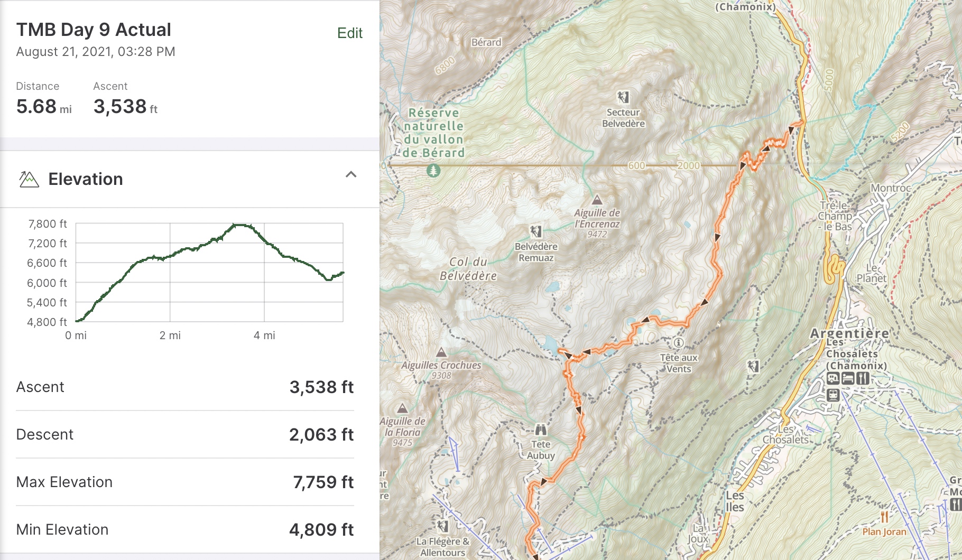This screenshot has width=962, height=560.
Task: Click the Tete Aubuy binoculars viewpoint icon
Action: (x=541, y=429)
